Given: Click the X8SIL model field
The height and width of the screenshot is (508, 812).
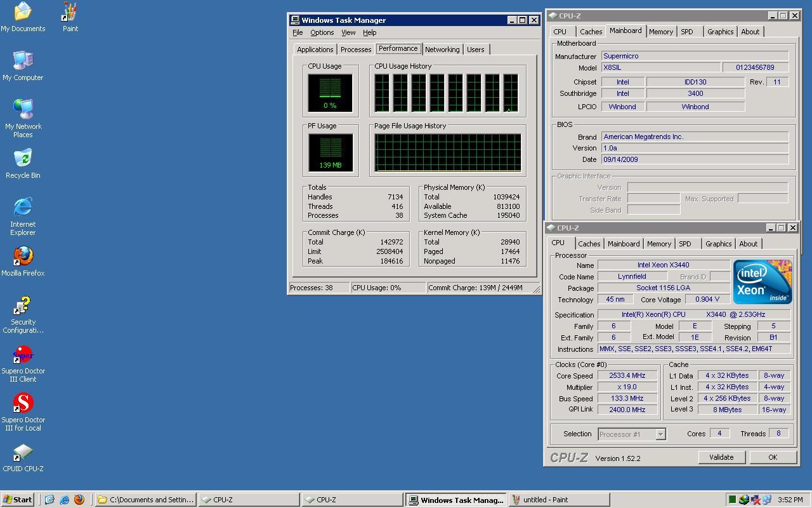Looking at the screenshot, I should (660, 67).
